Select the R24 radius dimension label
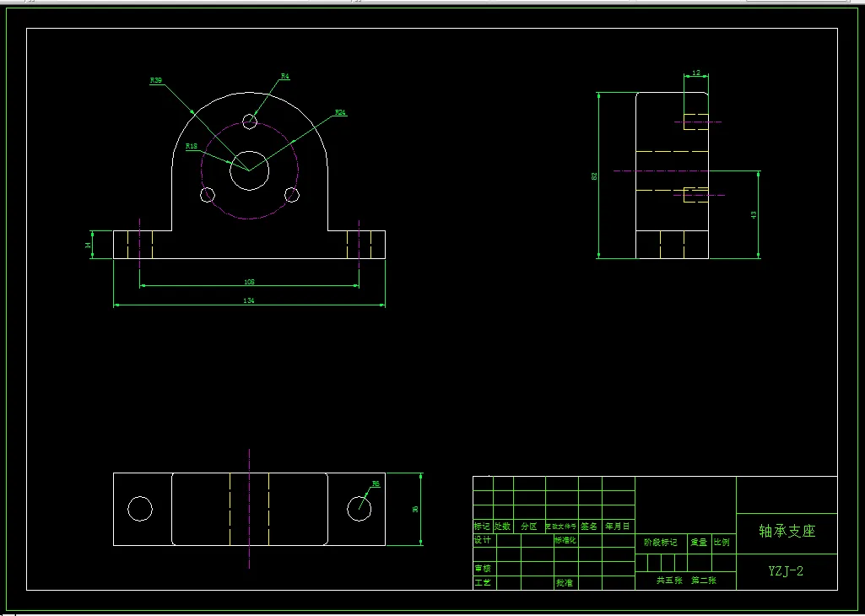 (340, 112)
